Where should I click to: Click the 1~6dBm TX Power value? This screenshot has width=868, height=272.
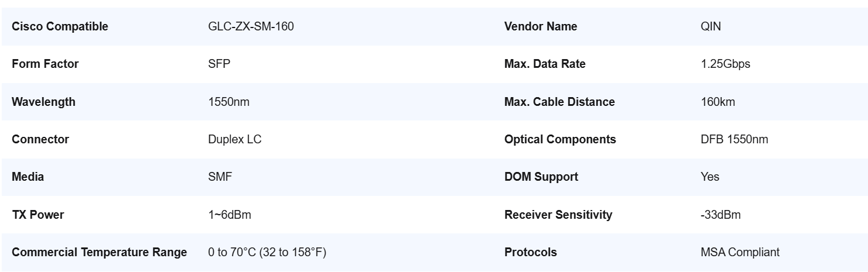click(230, 215)
